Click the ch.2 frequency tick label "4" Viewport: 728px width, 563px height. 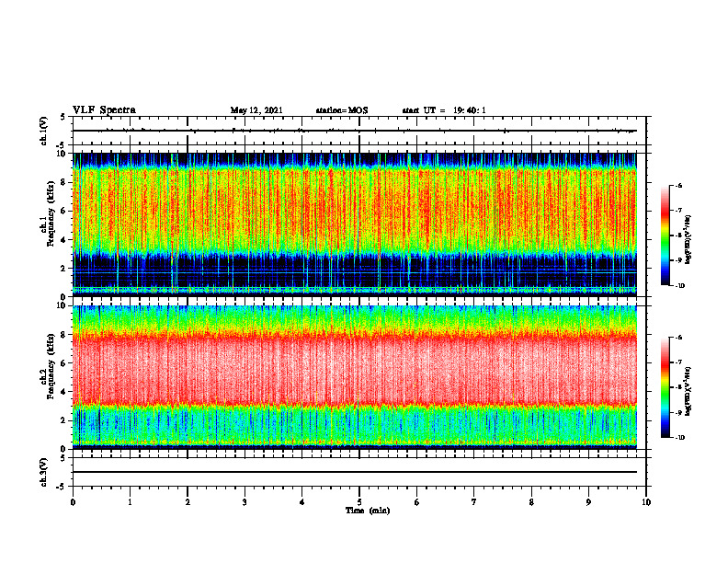64,392
